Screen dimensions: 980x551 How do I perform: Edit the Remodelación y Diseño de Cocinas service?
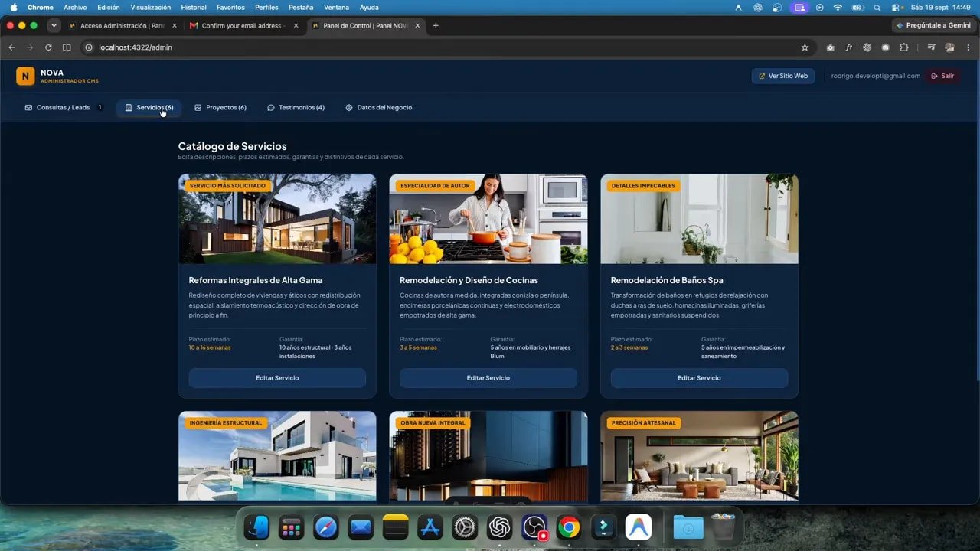(488, 378)
